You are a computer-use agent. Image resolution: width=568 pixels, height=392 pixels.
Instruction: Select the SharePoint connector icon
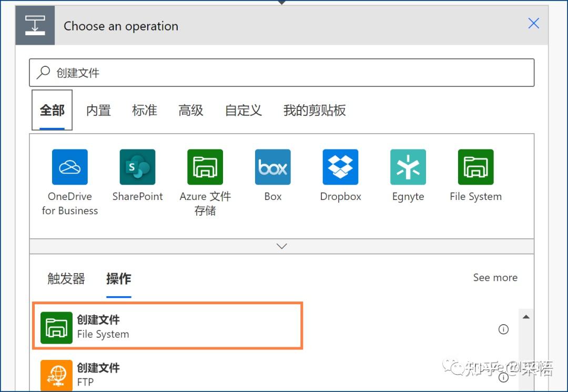[137, 167]
